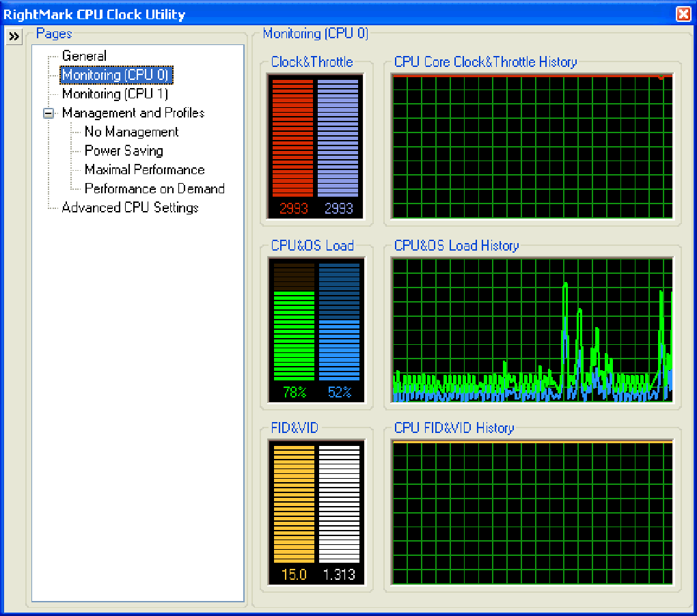Enable the Maximal Performance profile
Image resolution: width=697 pixels, height=616 pixels.
[x=143, y=169]
